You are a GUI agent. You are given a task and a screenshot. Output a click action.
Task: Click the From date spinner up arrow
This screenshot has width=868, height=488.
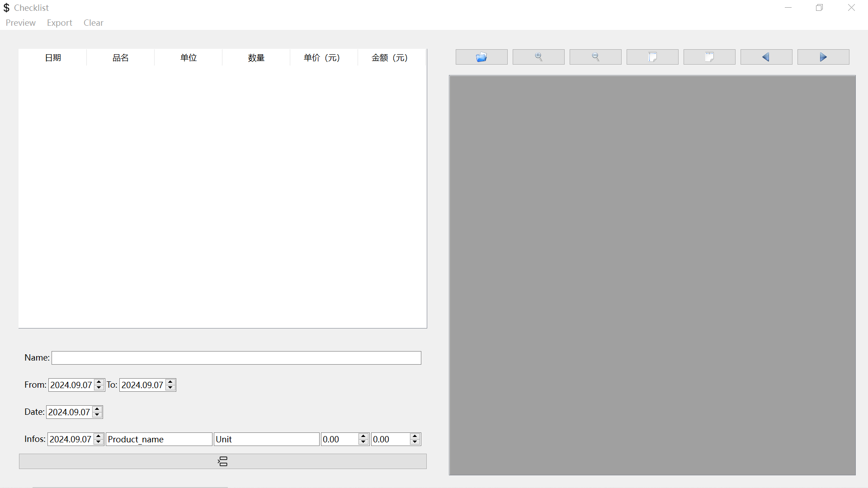(x=99, y=381)
